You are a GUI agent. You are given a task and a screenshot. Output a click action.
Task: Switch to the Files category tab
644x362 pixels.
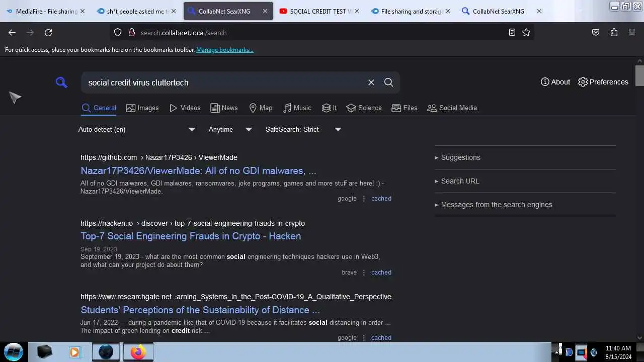click(405, 108)
